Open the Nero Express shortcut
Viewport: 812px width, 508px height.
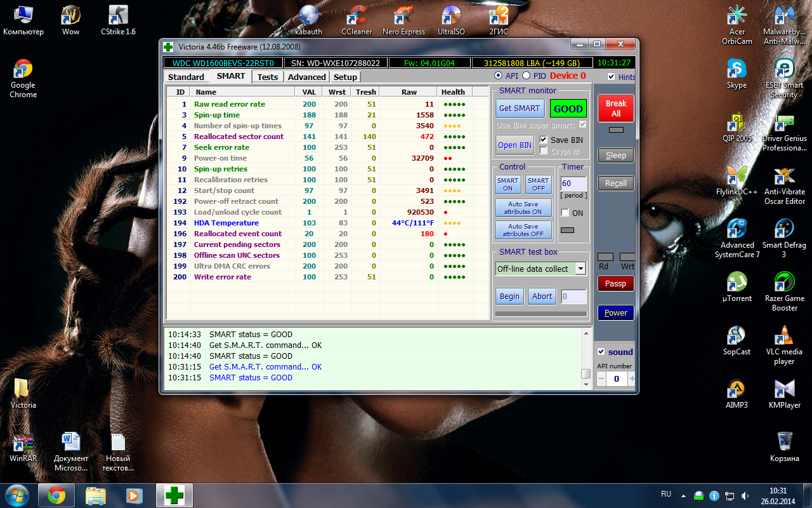click(403, 20)
